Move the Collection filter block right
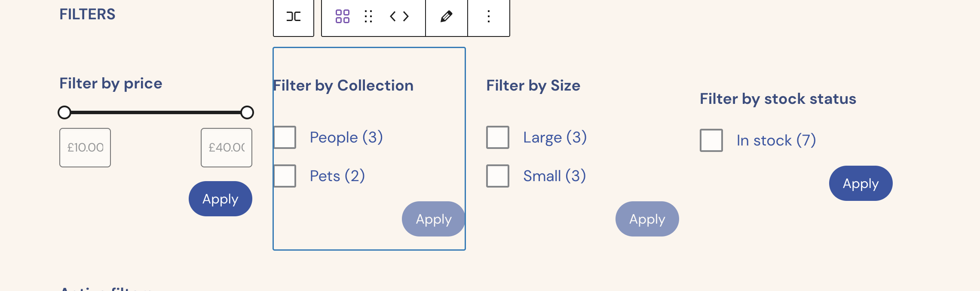Screen dimensions: 980x291 [404, 17]
